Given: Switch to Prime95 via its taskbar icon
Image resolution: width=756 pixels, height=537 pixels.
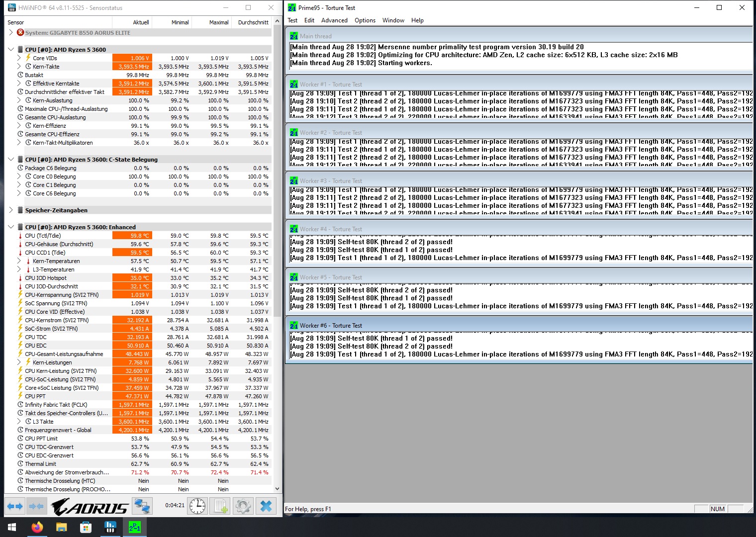Looking at the screenshot, I should click(134, 527).
